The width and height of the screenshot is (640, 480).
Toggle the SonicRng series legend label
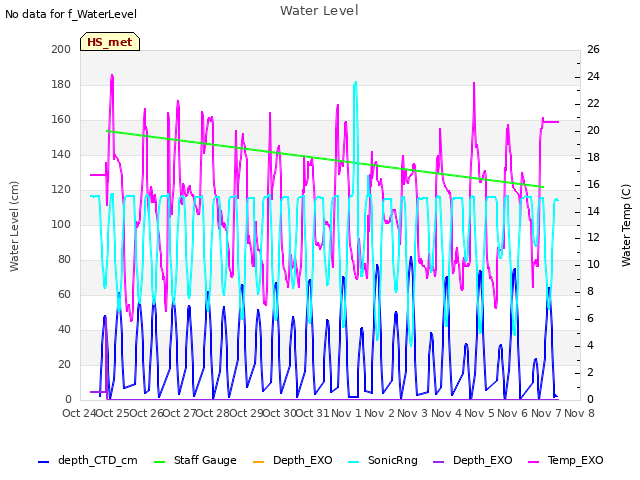(x=393, y=460)
